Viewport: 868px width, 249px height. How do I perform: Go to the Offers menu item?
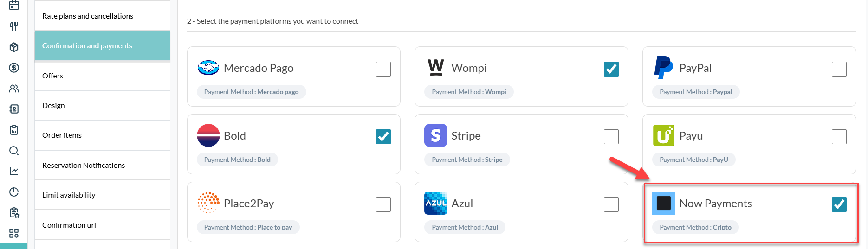click(53, 76)
